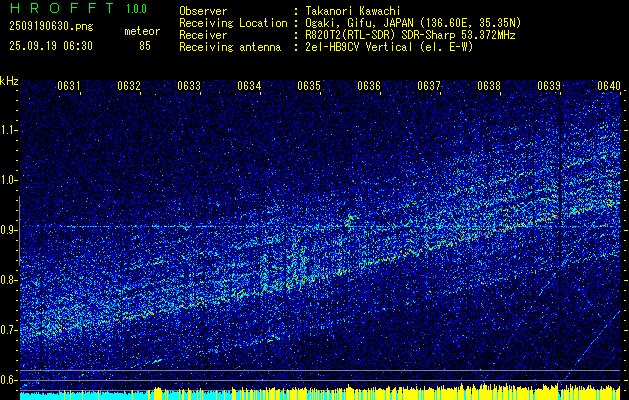Click the HROFFT title text

tap(62, 8)
